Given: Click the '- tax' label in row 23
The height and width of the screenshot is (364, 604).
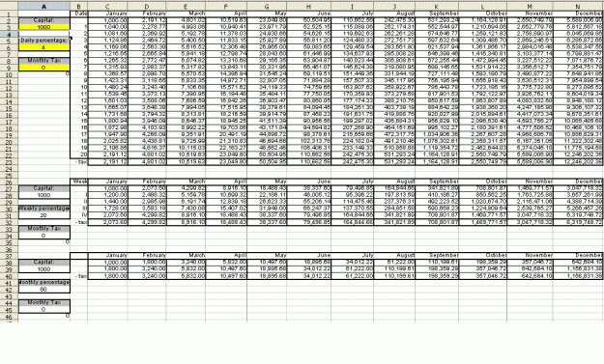Looking at the screenshot, I should [79, 162].
